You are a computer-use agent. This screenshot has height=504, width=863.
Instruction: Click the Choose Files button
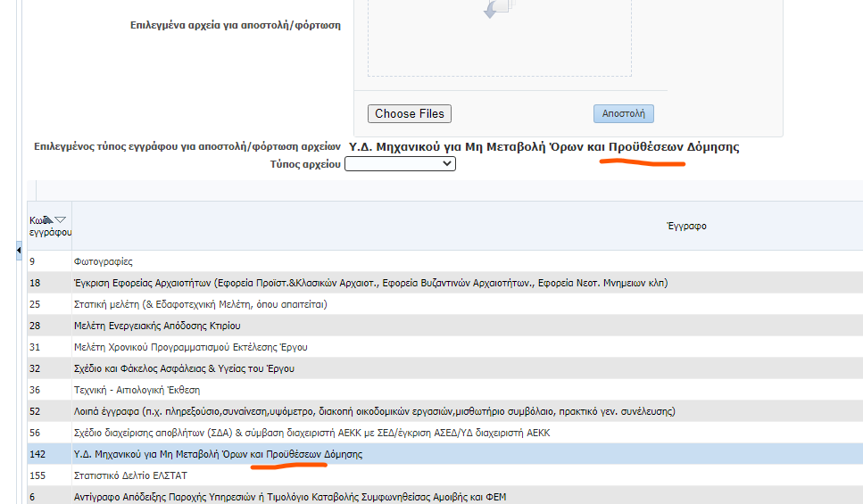(x=410, y=113)
